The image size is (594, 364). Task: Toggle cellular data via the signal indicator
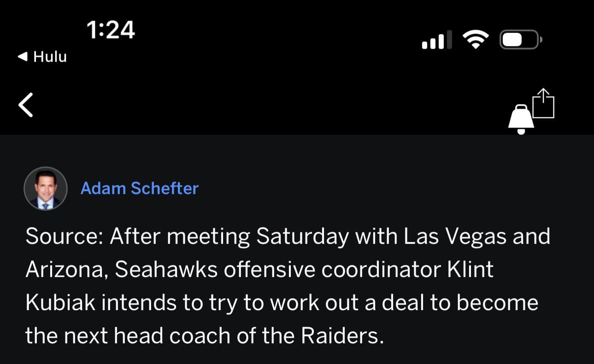[x=436, y=40]
